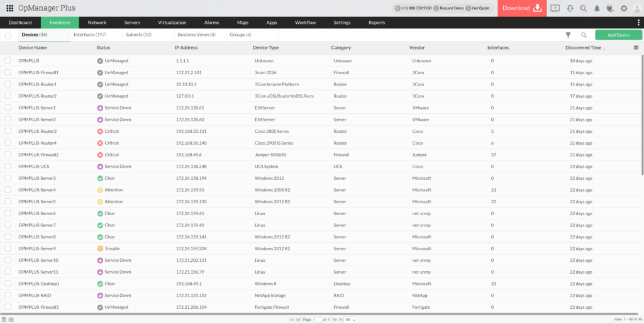Viewport: 644px width, 324px height.
Task: Click the presentation screen icon in header
Action: [x=555, y=8]
